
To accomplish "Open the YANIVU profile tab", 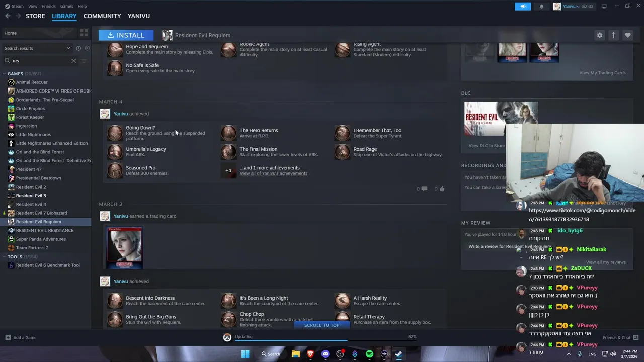I will tap(139, 16).
